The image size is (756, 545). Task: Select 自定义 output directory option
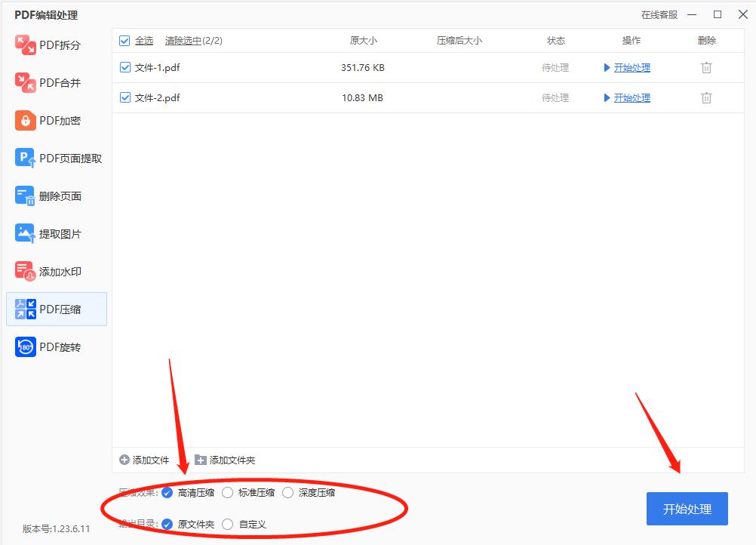tap(227, 524)
